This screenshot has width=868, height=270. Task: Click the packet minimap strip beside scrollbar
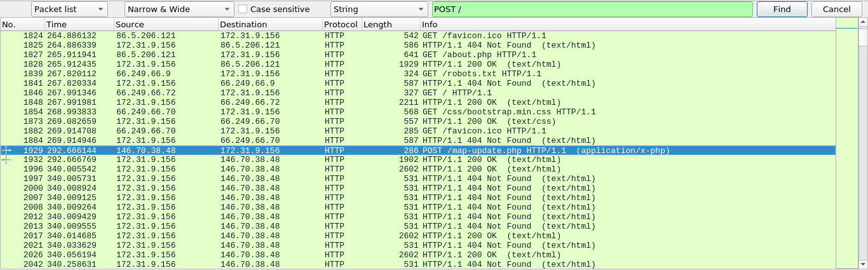846,146
